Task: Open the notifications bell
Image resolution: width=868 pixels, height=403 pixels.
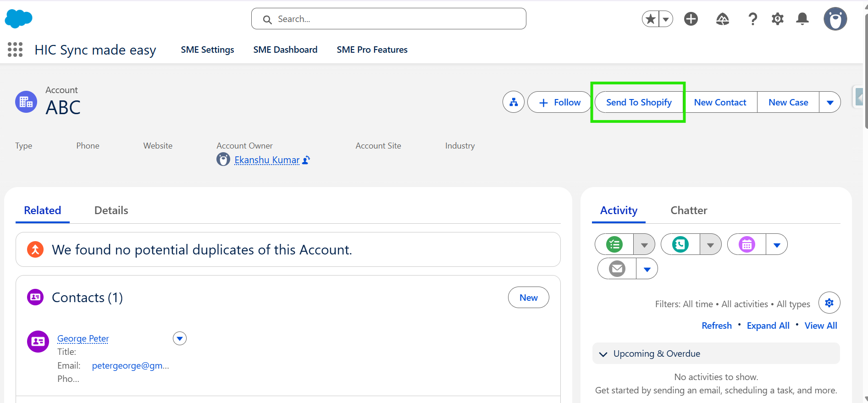Action: click(x=802, y=19)
